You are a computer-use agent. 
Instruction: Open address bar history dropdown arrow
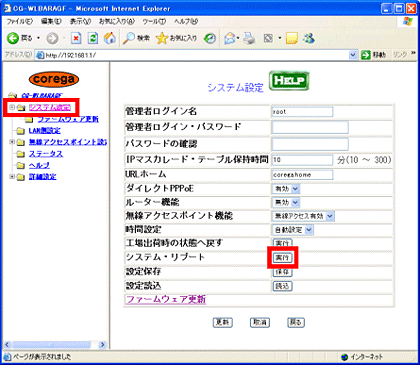pos(353,55)
